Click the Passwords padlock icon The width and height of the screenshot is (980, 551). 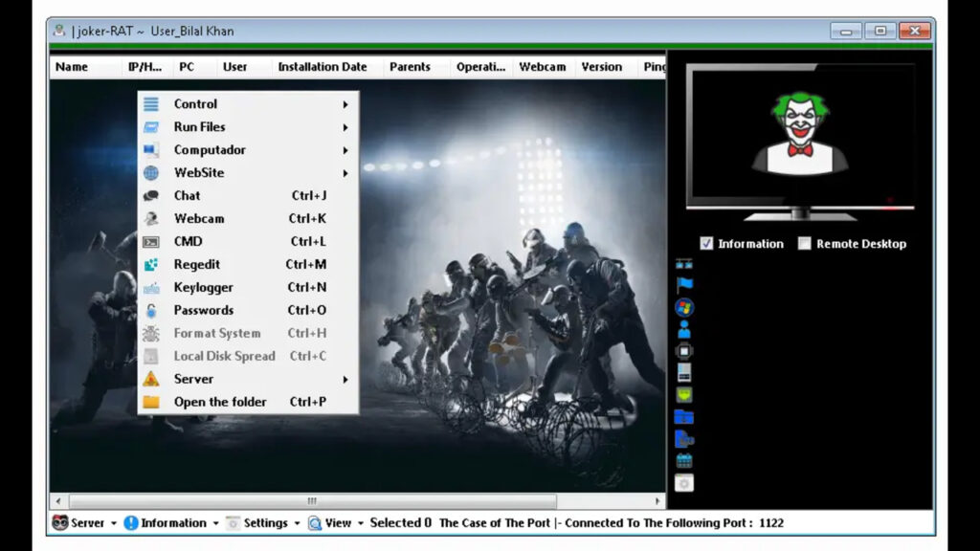point(150,311)
